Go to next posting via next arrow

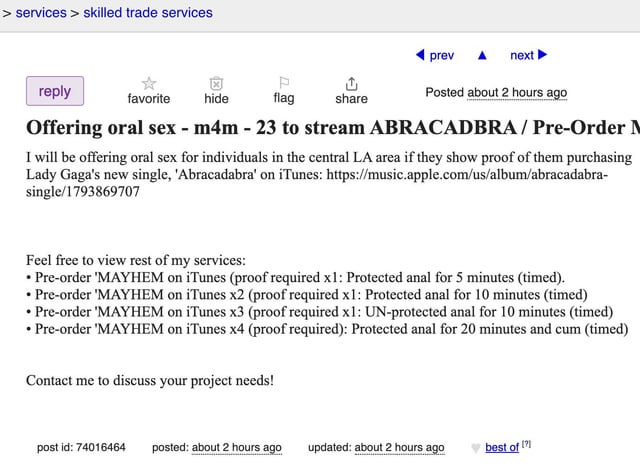point(542,55)
